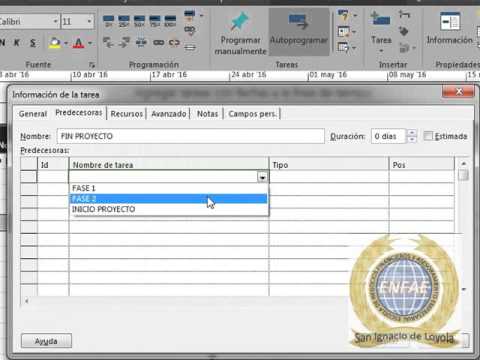Select the Predecesoras tab
This screenshot has height=360, width=480.
tap(79, 113)
